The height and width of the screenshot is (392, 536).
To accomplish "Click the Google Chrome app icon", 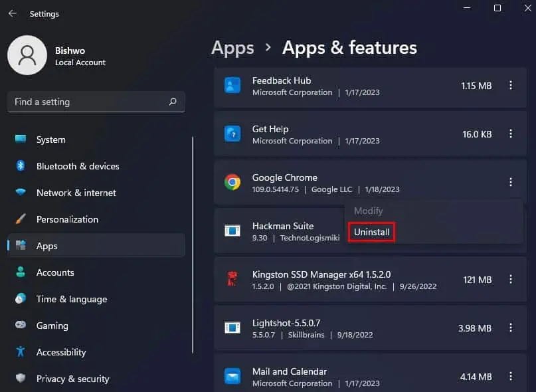I will (232, 182).
